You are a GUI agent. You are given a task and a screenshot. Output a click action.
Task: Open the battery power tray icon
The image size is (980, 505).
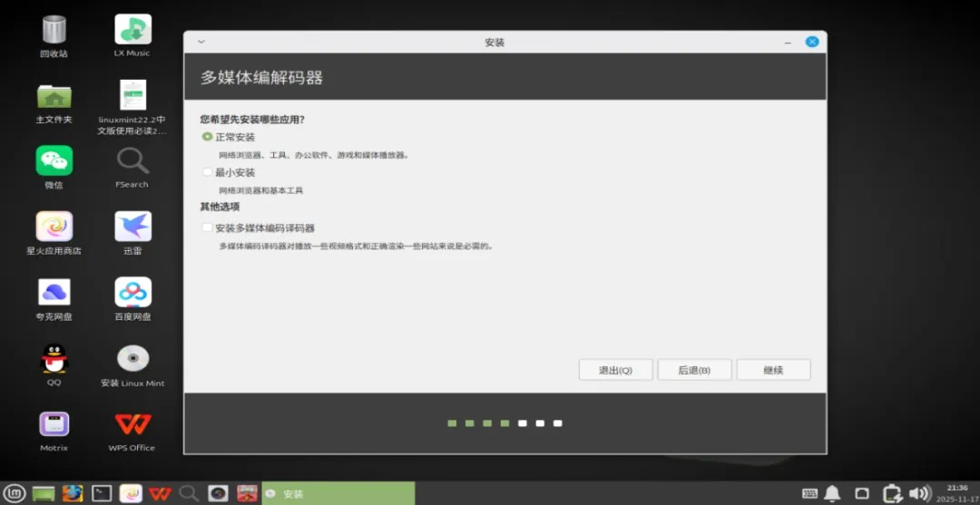pyautogui.click(x=893, y=493)
